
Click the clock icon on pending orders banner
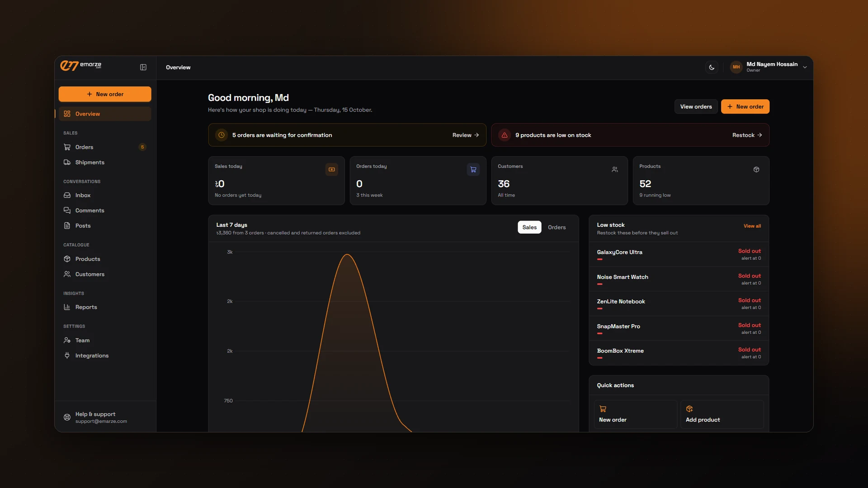coord(222,135)
